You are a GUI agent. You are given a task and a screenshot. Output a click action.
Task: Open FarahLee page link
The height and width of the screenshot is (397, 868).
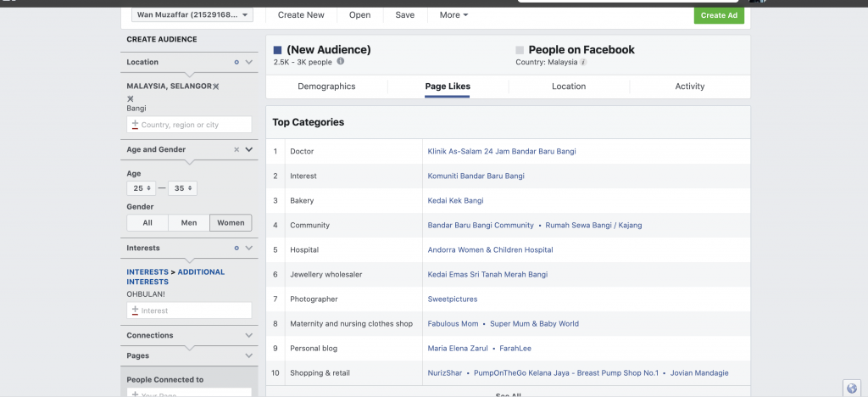click(515, 349)
